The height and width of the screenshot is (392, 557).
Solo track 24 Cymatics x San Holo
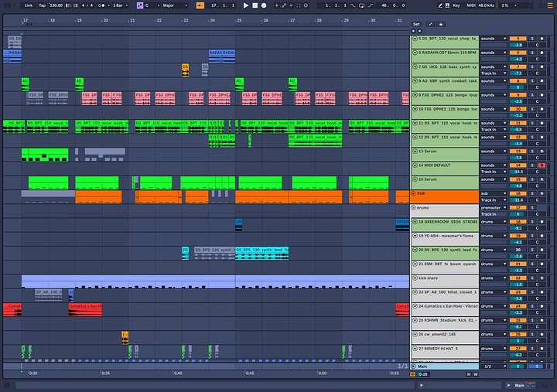point(532,306)
